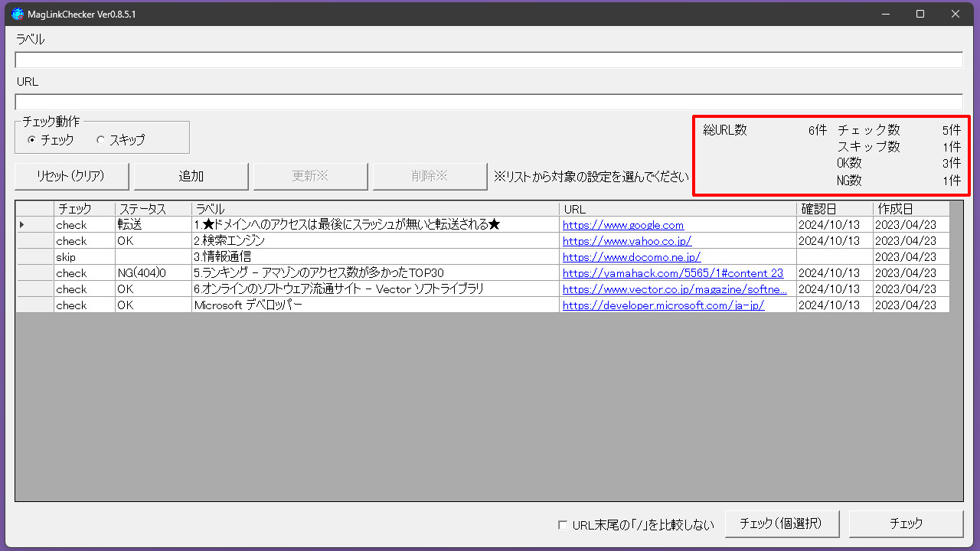Sort by the チェック column header
980x551 pixels.
(x=84, y=209)
